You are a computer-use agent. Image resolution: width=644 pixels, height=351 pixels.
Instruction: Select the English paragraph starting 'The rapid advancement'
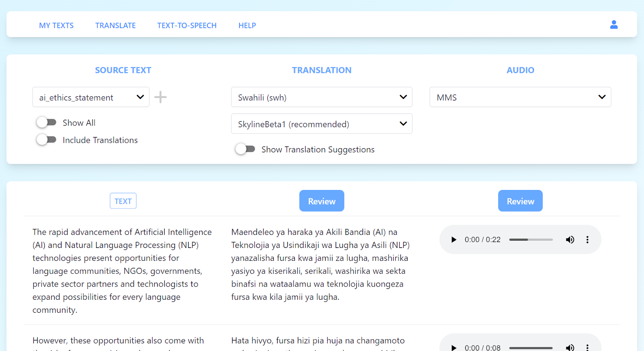pyautogui.click(x=122, y=271)
